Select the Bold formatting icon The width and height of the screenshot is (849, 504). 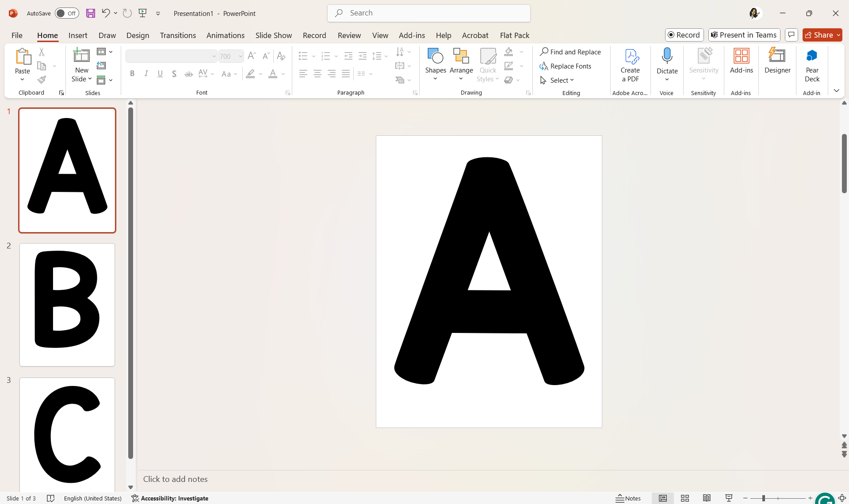coord(132,73)
